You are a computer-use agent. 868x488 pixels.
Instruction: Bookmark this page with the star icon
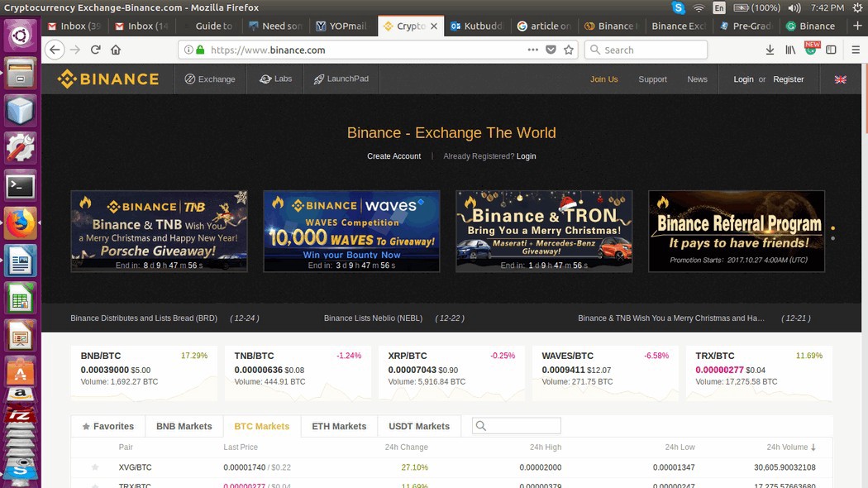pyautogui.click(x=569, y=50)
